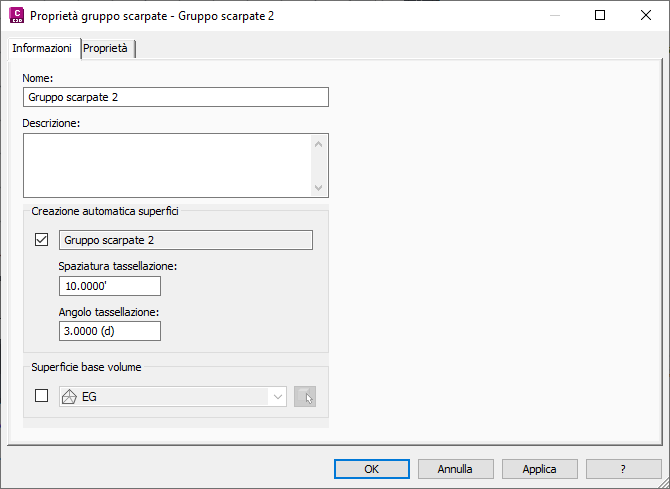Screen dimensions: 670x489
Task: Switch to the Proprietà tab
Action: tap(106, 48)
